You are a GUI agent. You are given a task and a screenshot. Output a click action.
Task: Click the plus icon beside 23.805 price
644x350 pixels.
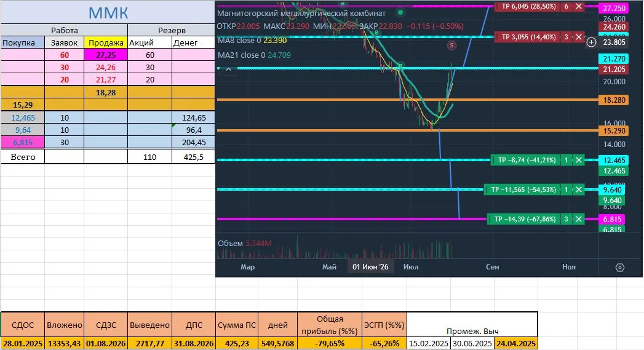tap(591, 42)
